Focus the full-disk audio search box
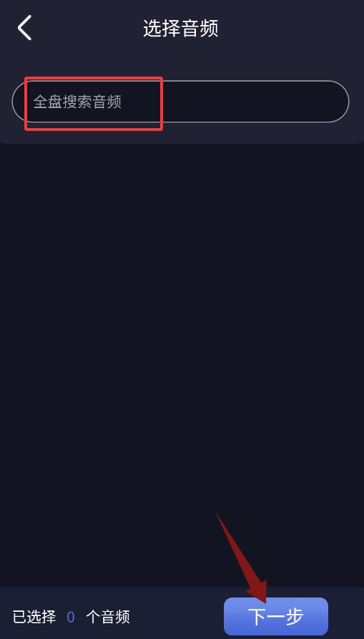 tap(180, 102)
